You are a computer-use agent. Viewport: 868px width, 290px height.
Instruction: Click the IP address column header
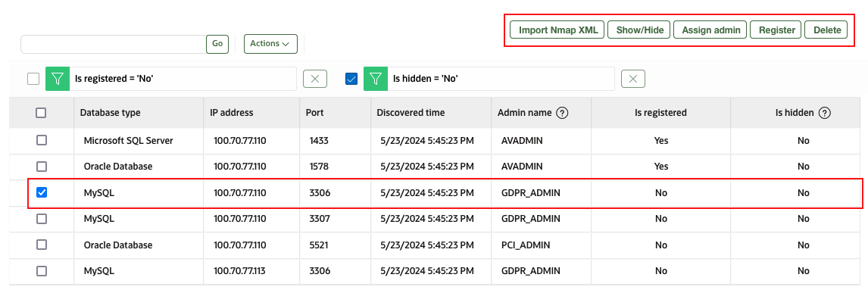[232, 113]
